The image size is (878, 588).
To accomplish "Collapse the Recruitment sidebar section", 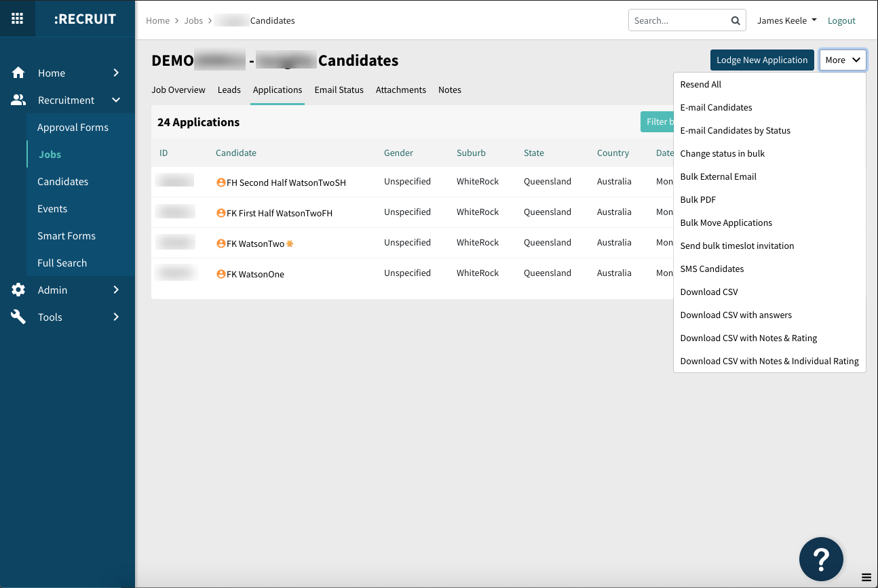I will click(116, 100).
